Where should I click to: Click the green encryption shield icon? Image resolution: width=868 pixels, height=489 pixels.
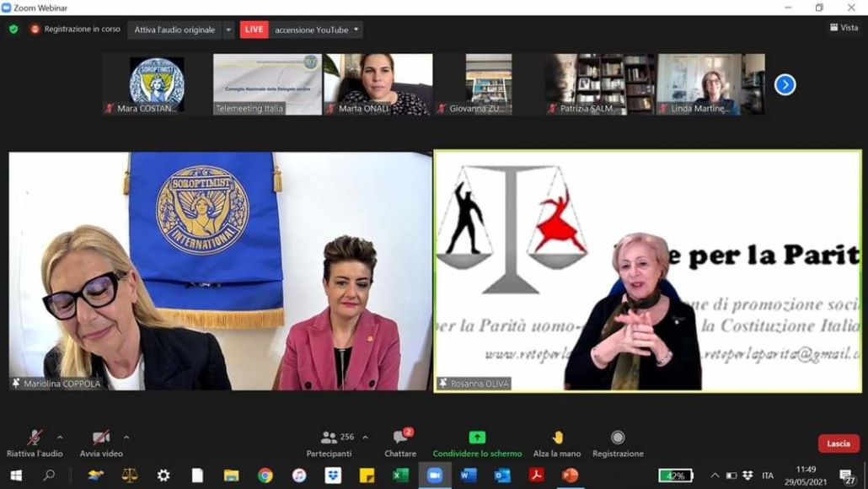coord(13,30)
